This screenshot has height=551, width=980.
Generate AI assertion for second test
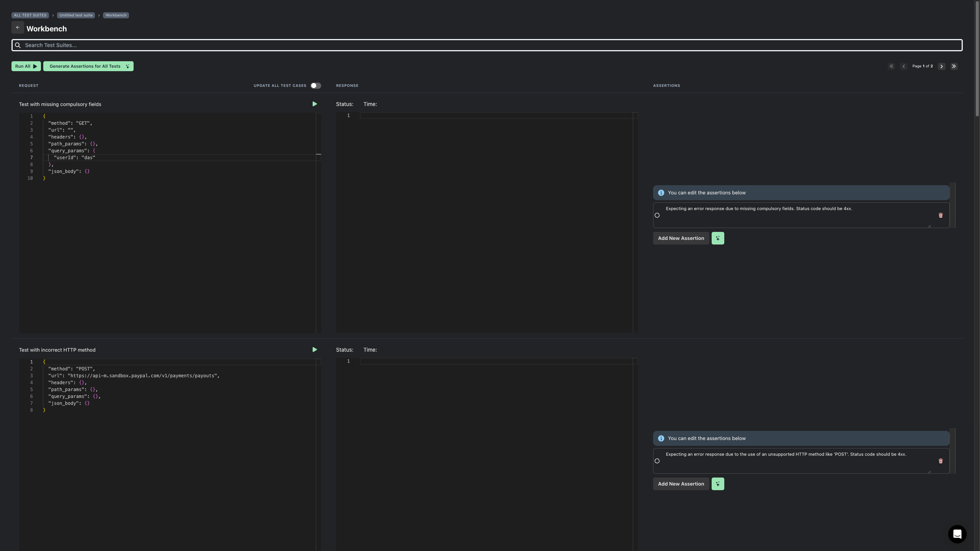pyautogui.click(x=718, y=484)
